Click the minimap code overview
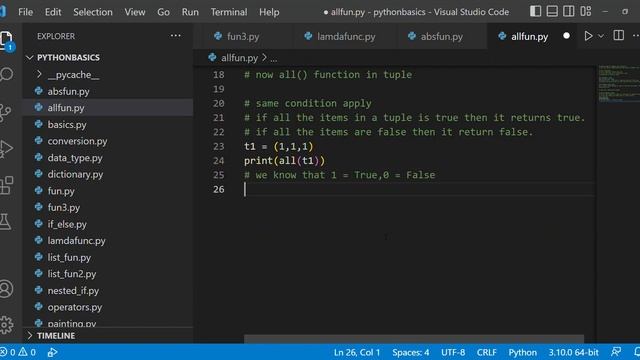 (618, 83)
